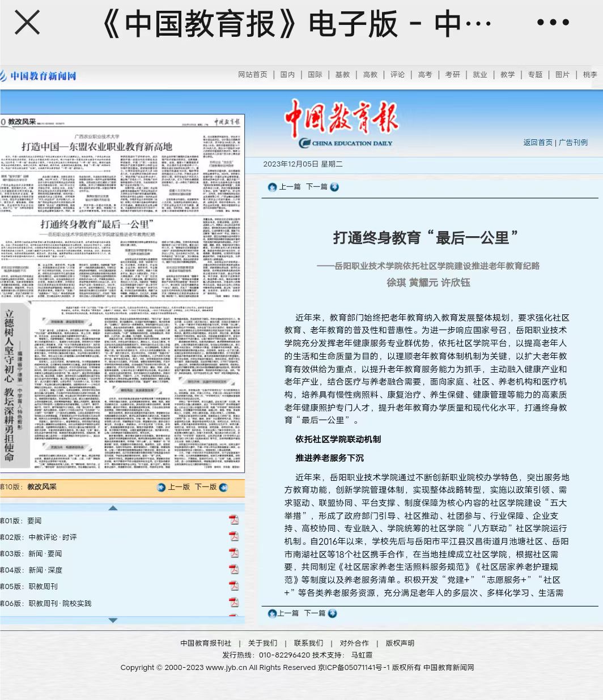Click the 中国教育新闻网 site logo
The image size is (603, 700).
(39, 76)
